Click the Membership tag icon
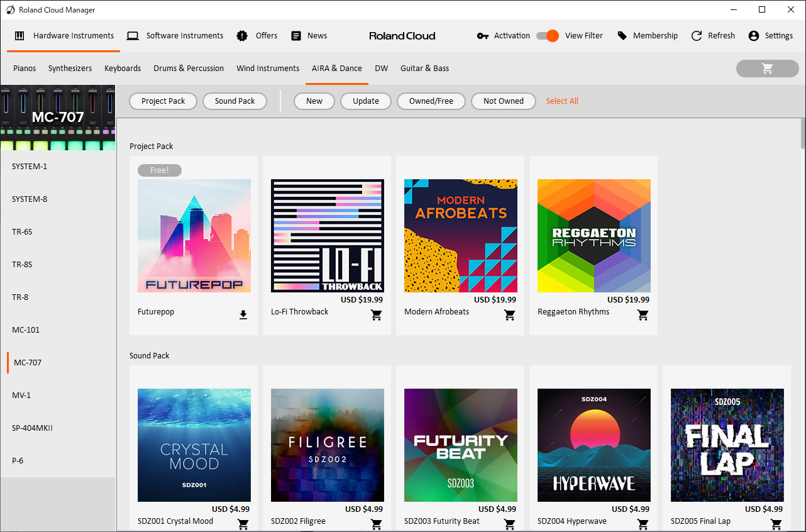The height and width of the screenshot is (532, 806). coord(622,36)
